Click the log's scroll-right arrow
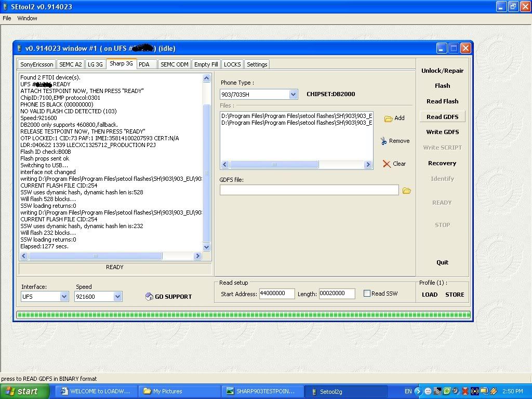This screenshot has height=399, width=532. [x=198, y=256]
